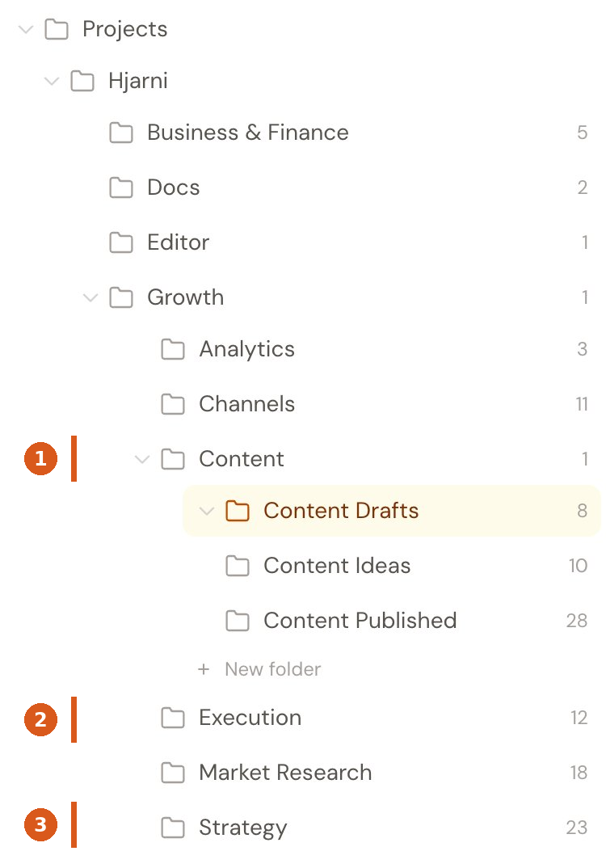Create a new folder under Content Drafts

pyautogui.click(x=259, y=669)
